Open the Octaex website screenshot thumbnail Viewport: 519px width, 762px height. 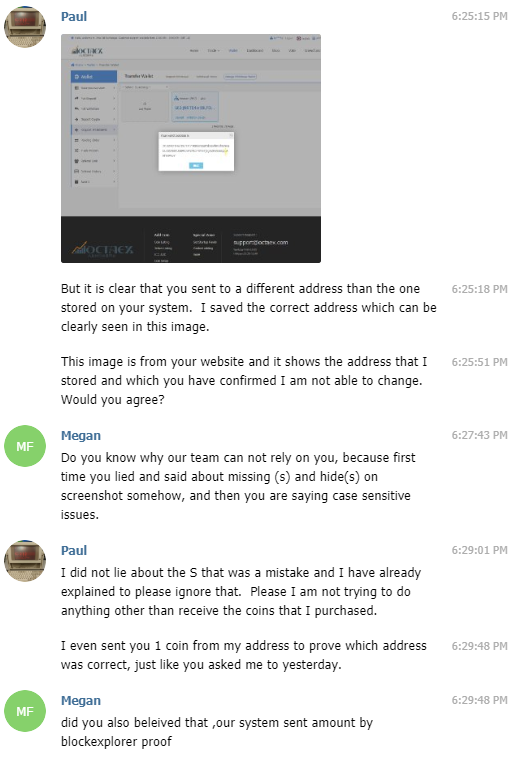coord(190,148)
